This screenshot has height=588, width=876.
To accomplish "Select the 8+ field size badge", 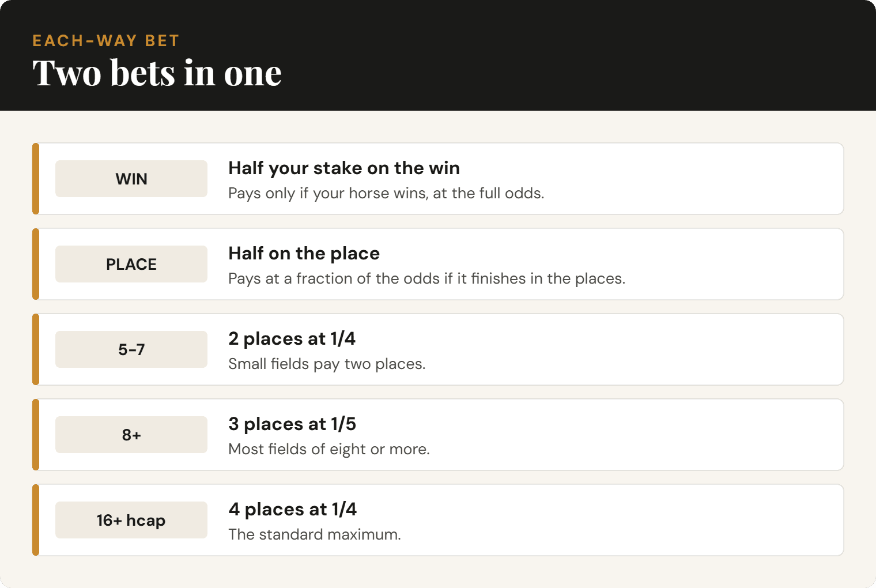I will pyautogui.click(x=131, y=435).
